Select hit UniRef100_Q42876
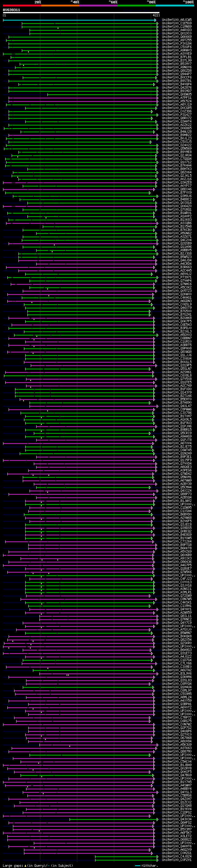This screenshot has width=197, height=868. [x=177, y=88]
